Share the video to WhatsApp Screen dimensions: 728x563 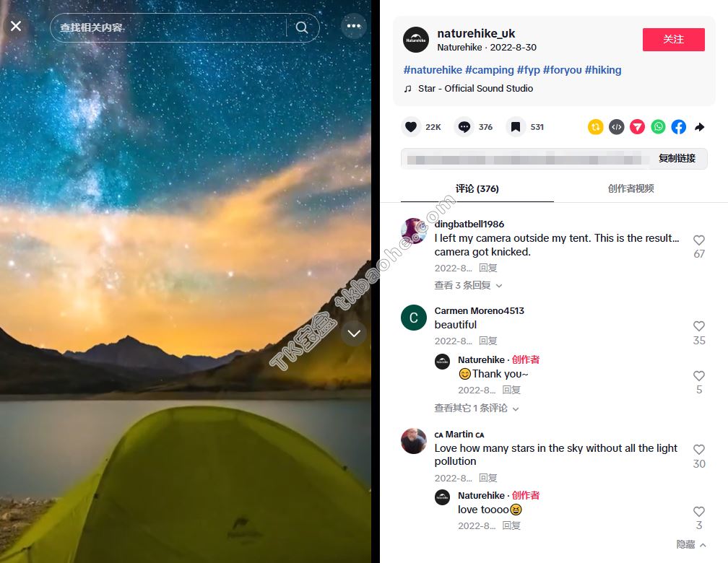coord(659,127)
